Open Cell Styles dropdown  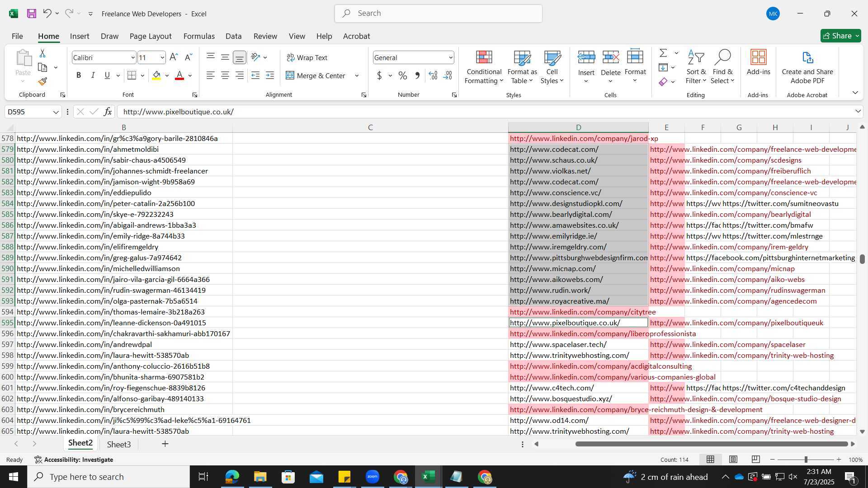(552, 67)
